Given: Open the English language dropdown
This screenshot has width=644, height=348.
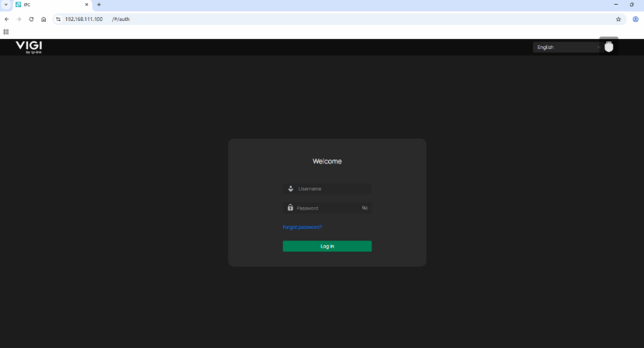Looking at the screenshot, I should click(568, 47).
